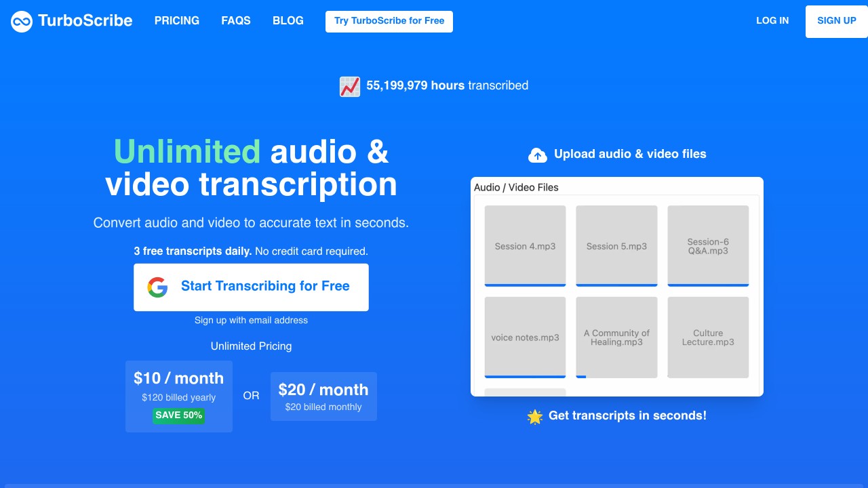Click the Google G logo icon
The height and width of the screenshot is (488, 868).
tap(157, 287)
